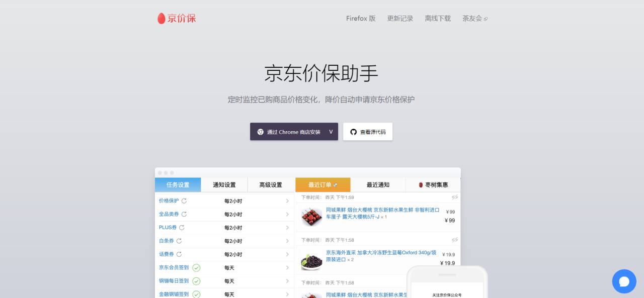Click the 查看源代码 button text
The width and height of the screenshot is (644, 298).
pyautogui.click(x=373, y=132)
